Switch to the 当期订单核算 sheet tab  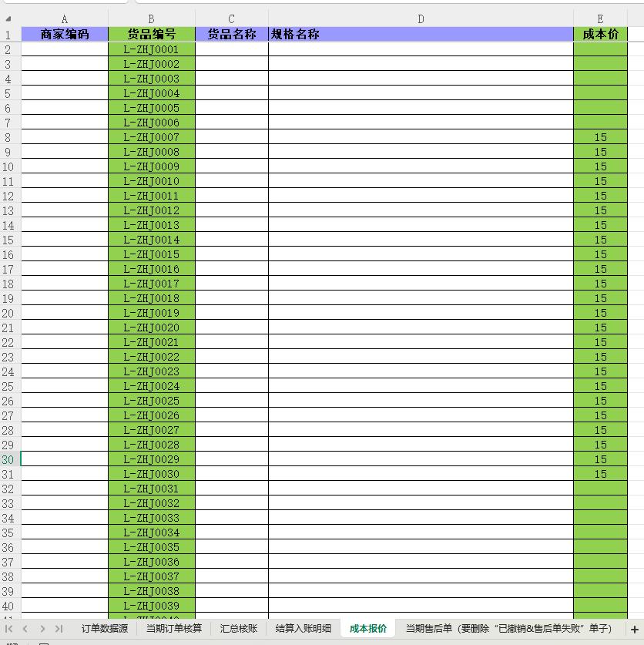tap(174, 629)
